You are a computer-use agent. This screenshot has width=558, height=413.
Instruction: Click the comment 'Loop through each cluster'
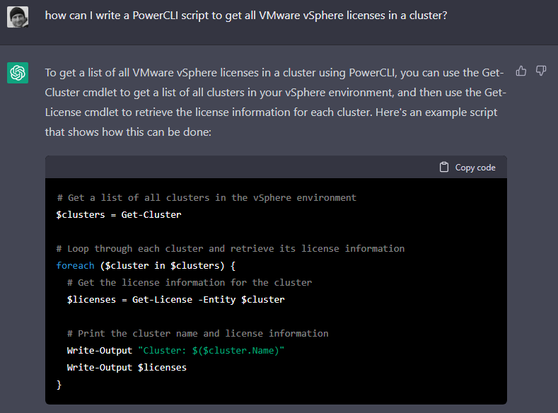pos(230,249)
